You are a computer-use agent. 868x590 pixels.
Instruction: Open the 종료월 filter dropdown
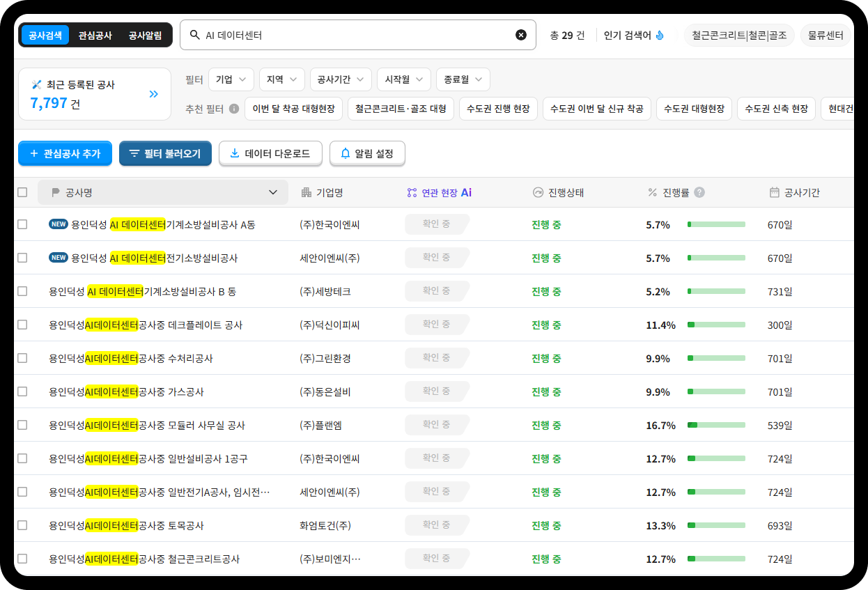[x=463, y=79]
